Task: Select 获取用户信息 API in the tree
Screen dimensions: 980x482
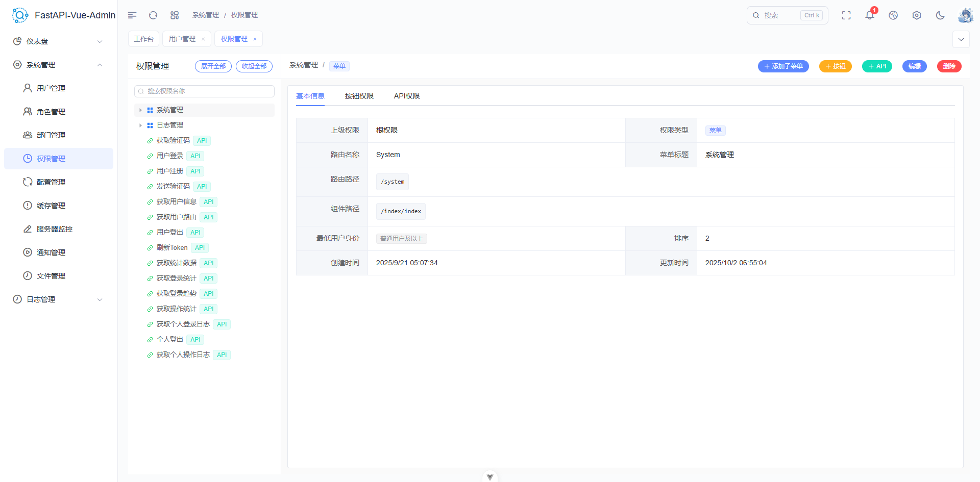Action: click(x=177, y=202)
